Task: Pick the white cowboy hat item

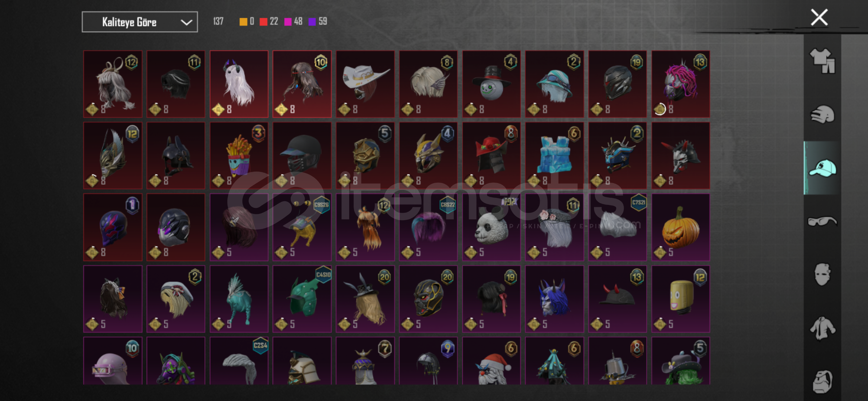Action: click(x=365, y=84)
